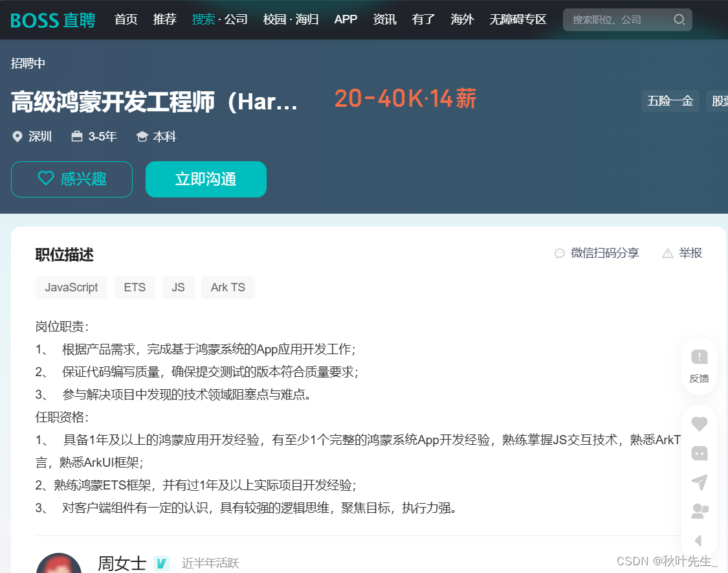Open the 校园 nav item
The width and height of the screenshot is (728, 573).
click(x=274, y=19)
